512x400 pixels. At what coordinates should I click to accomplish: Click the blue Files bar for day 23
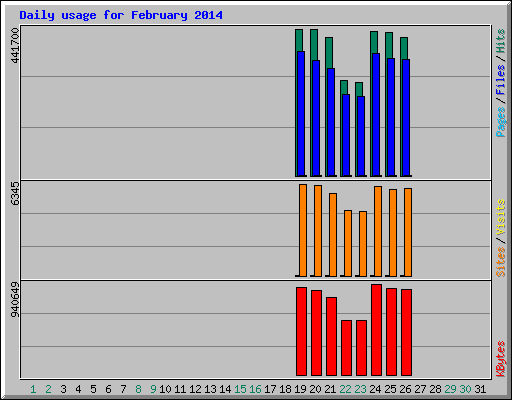click(361, 136)
